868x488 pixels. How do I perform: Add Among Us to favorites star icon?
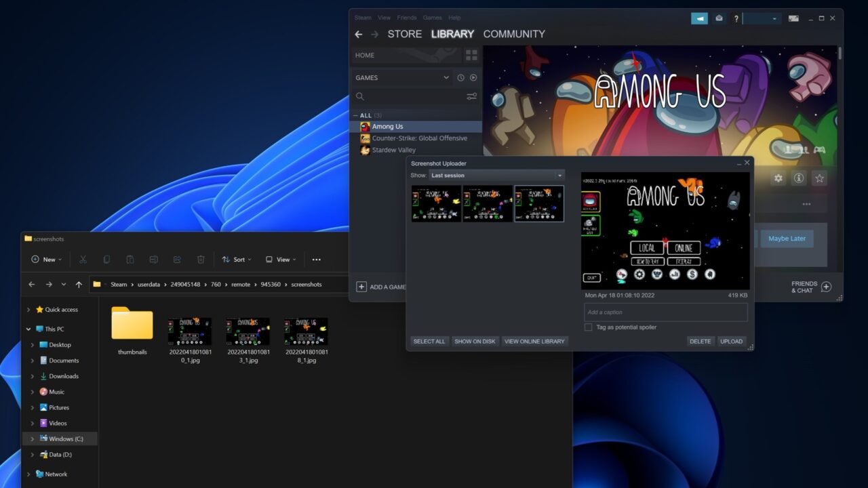[x=819, y=178]
